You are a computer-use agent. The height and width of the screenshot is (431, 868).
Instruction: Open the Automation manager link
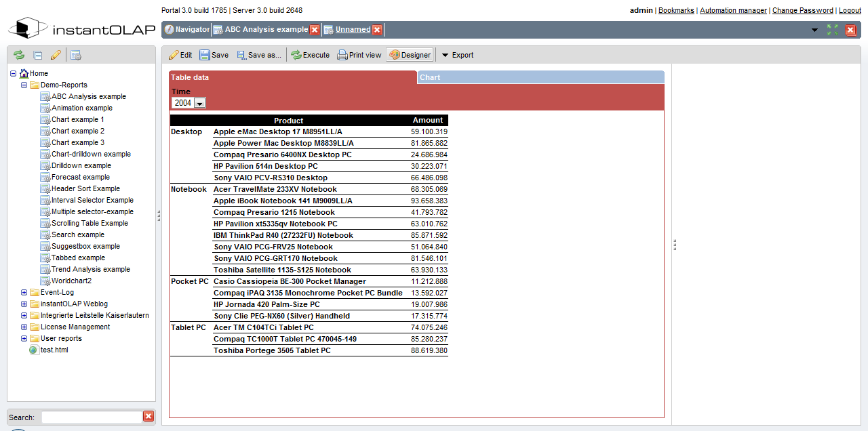(x=733, y=10)
